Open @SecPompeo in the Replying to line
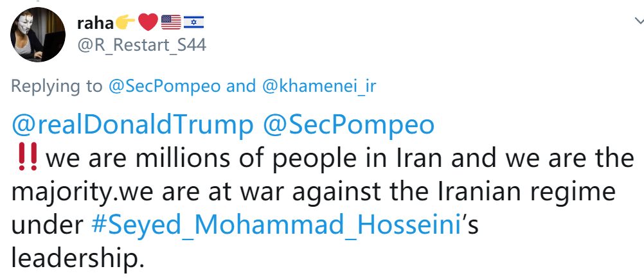The height and width of the screenshot is (278, 644). (164, 86)
